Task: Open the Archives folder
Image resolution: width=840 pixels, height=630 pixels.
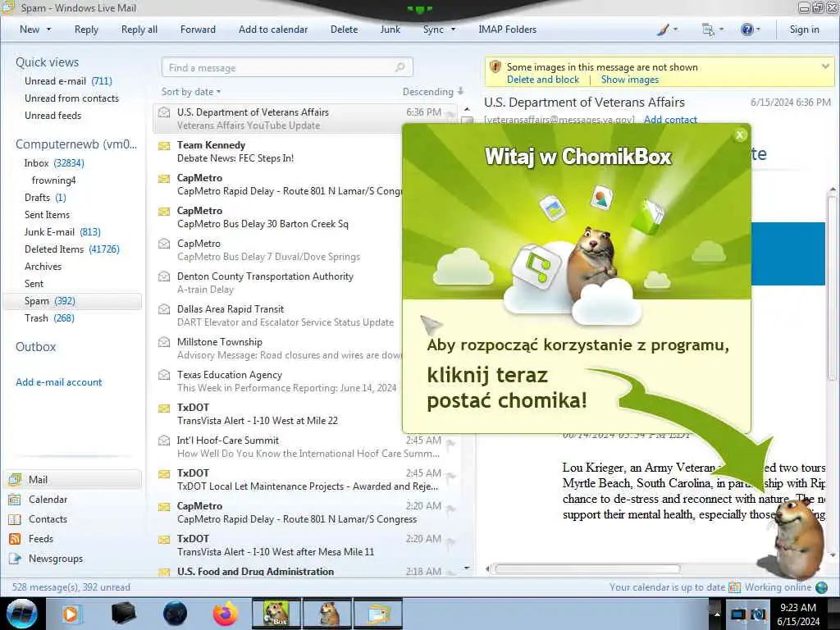Action: coord(43,267)
